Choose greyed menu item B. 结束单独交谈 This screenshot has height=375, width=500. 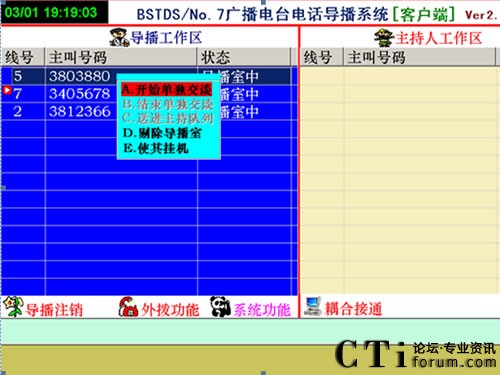168,104
